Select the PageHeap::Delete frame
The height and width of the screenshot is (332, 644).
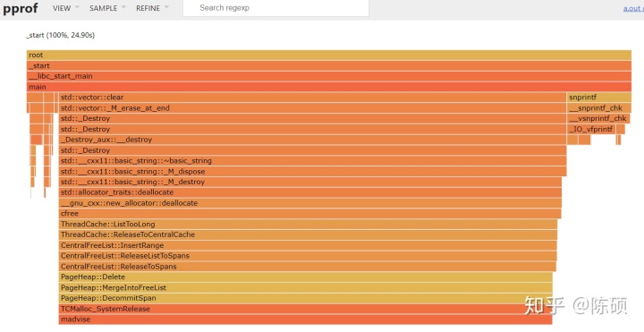306,277
